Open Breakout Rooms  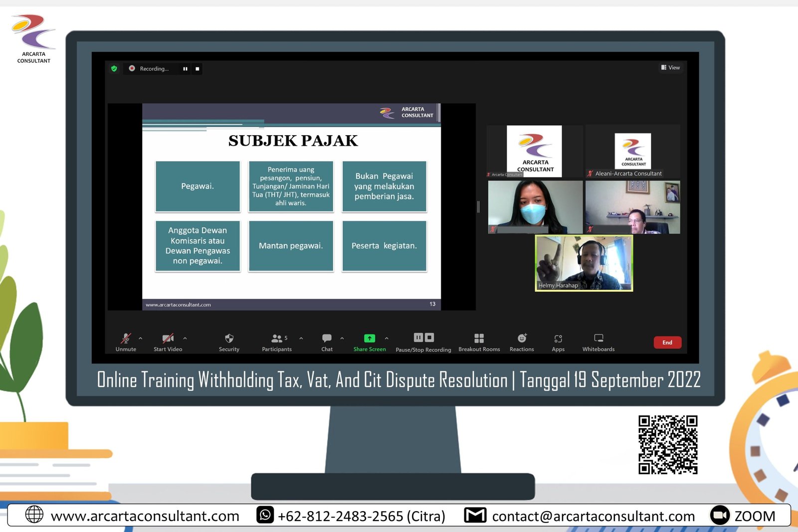479,339
